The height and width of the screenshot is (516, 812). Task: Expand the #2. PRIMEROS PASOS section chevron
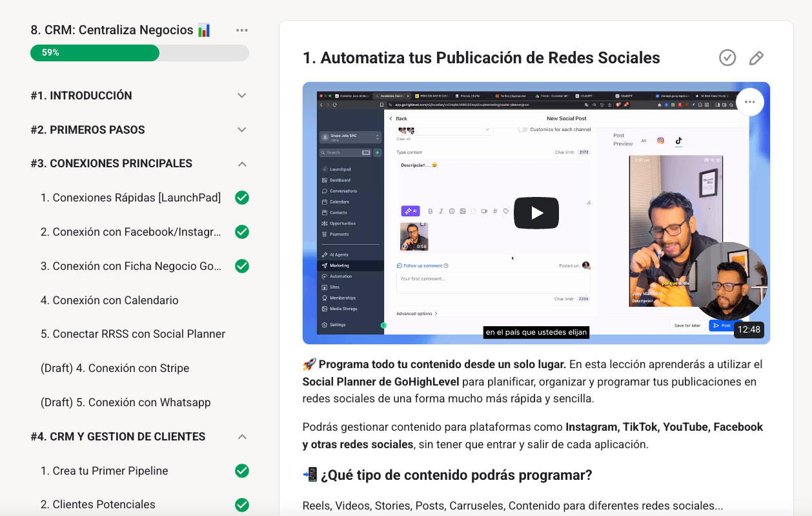(x=242, y=130)
